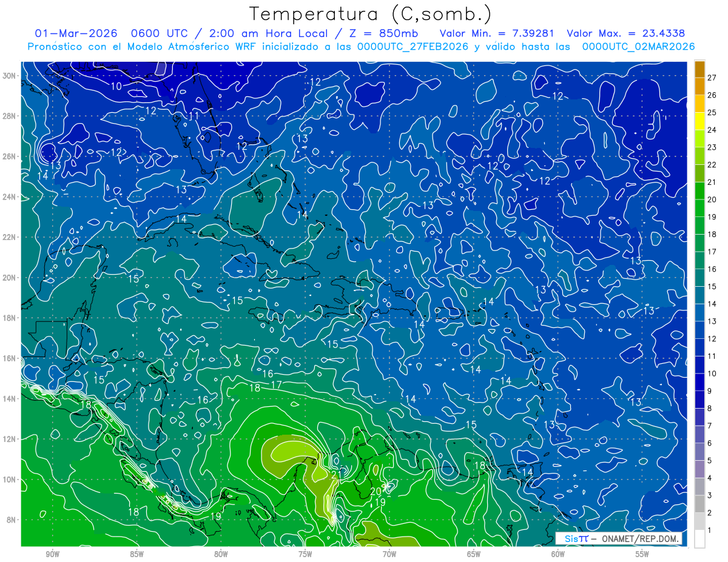
Task: Click the "18N" latitude axis label
Action: click(x=9, y=318)
